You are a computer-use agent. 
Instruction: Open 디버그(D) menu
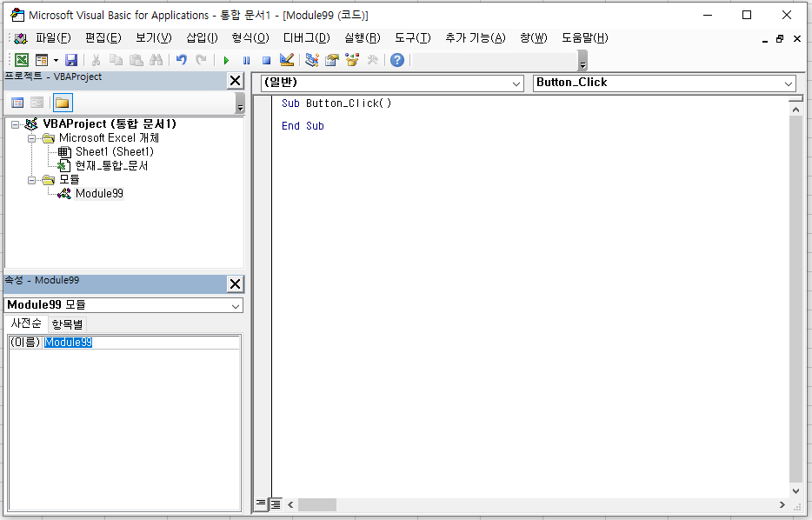click(x=306, y=37)
